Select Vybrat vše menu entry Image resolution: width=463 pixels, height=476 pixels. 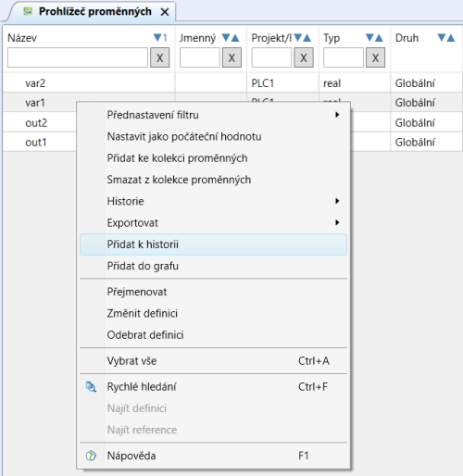pos(213,361)
